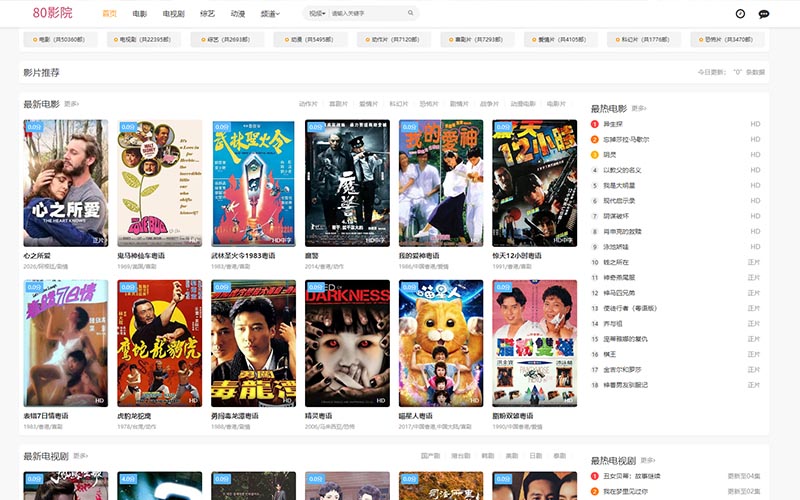Click 更多 next to 最新电影

[71, 104]
